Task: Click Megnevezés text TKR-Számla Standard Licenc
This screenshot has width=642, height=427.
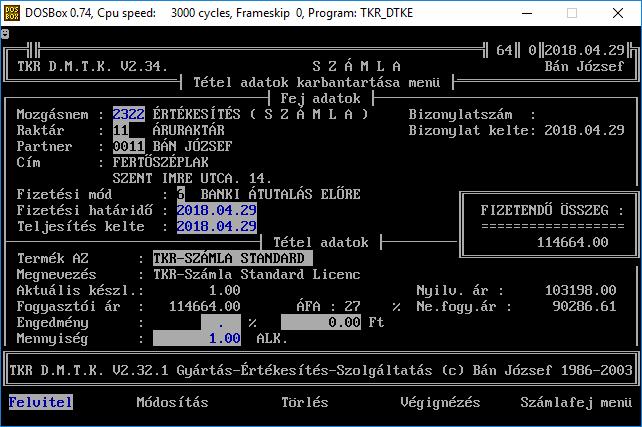Action: (x=257, y=274)
